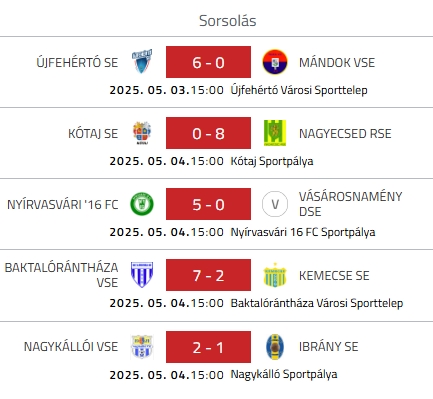Click the Mándok VSE club logo
Viewport: 433px width, 399px height.
pos(275,62)
